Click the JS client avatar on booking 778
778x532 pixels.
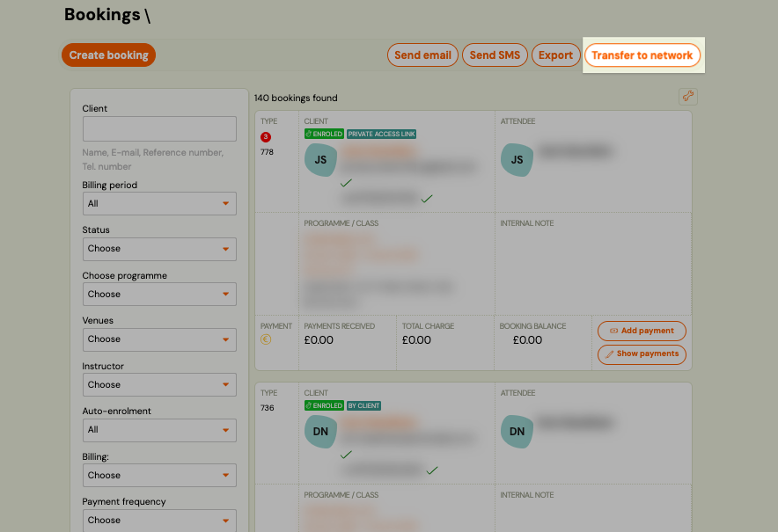click(320, 160)
